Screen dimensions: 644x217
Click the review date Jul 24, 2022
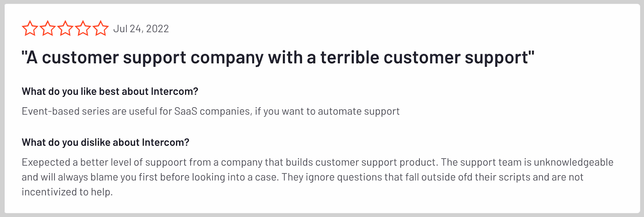click(141, 29)
